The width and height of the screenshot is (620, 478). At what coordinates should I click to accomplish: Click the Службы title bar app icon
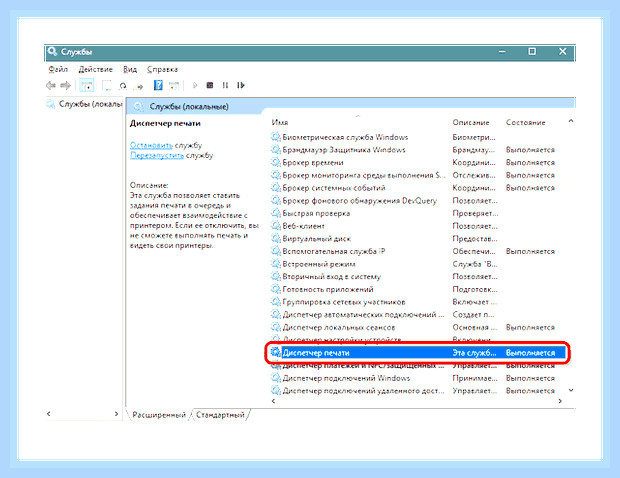(52, 52)
